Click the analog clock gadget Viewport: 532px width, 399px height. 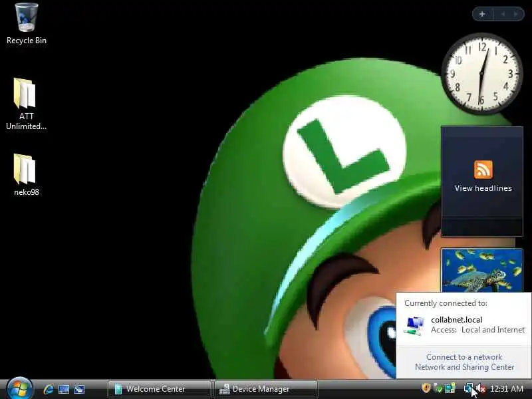pos(481,73)
